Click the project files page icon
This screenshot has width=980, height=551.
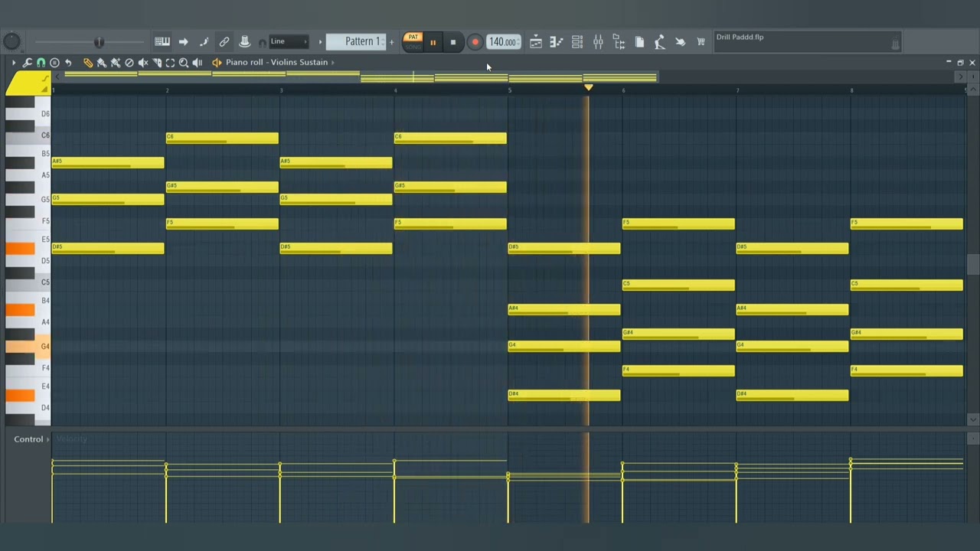pos(639,42)
